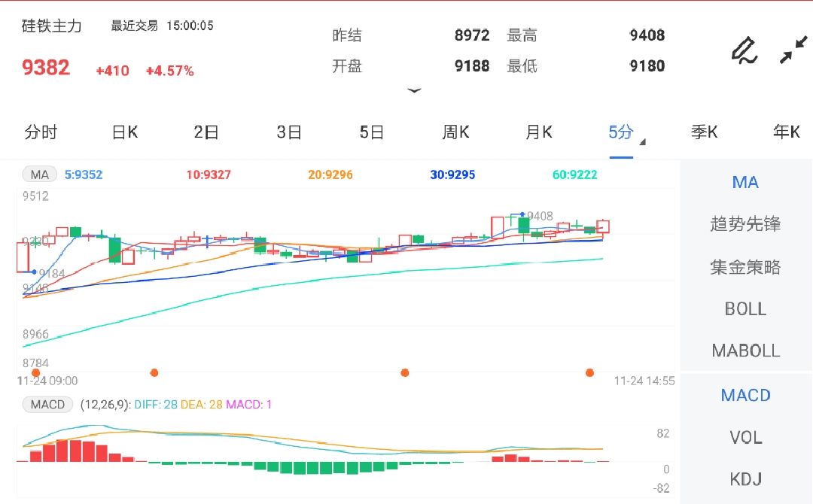Viewport: 813px width, 504px height.
Task: Click the last orange timeline dot
Action: tap(589, 372)
